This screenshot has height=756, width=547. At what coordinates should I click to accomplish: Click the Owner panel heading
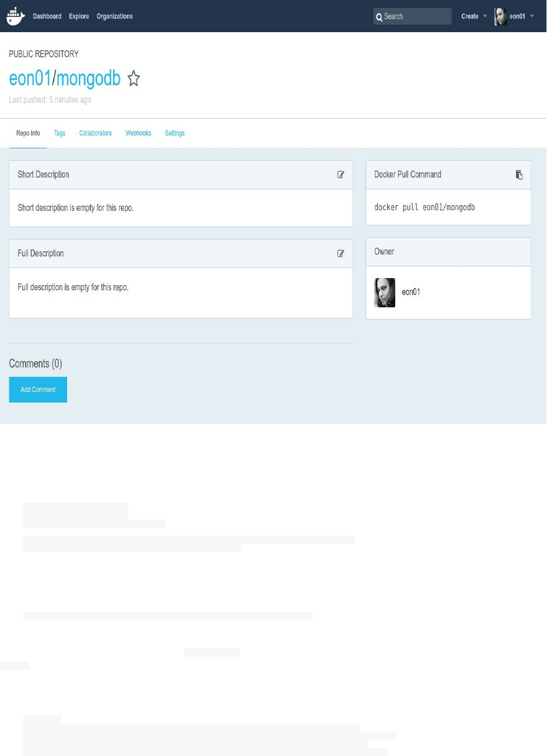(x=384, y=252)
